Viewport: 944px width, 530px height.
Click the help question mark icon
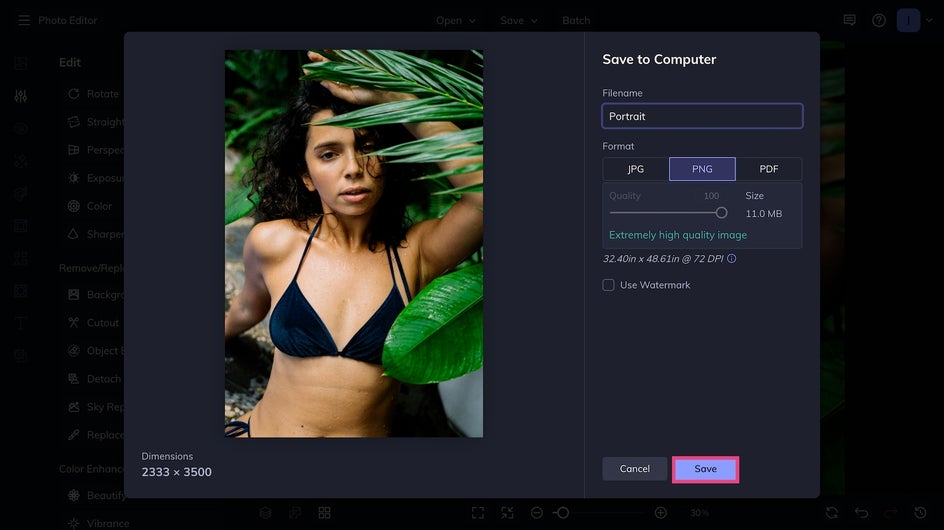pos(879,20)
